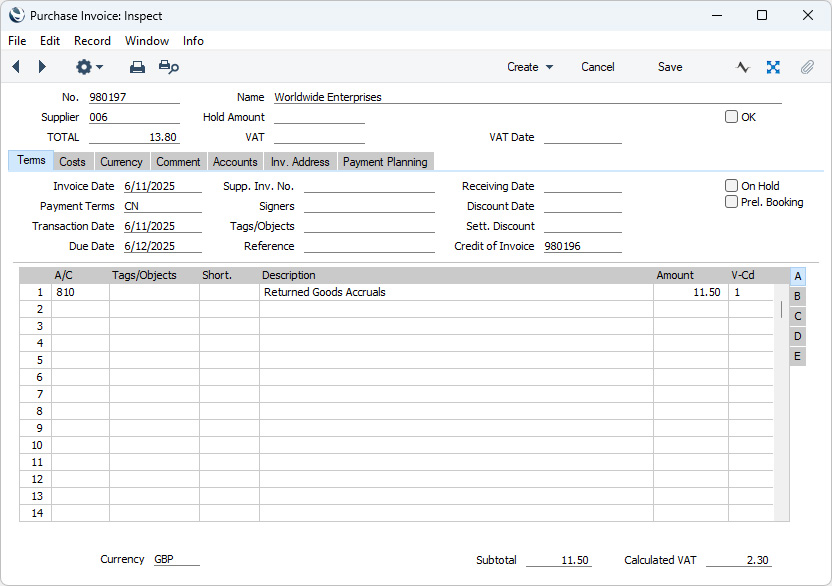Click the Calculated VAT field 2.30
The height and width of the screenshot is (586, 832).
(x=739, y=560)
